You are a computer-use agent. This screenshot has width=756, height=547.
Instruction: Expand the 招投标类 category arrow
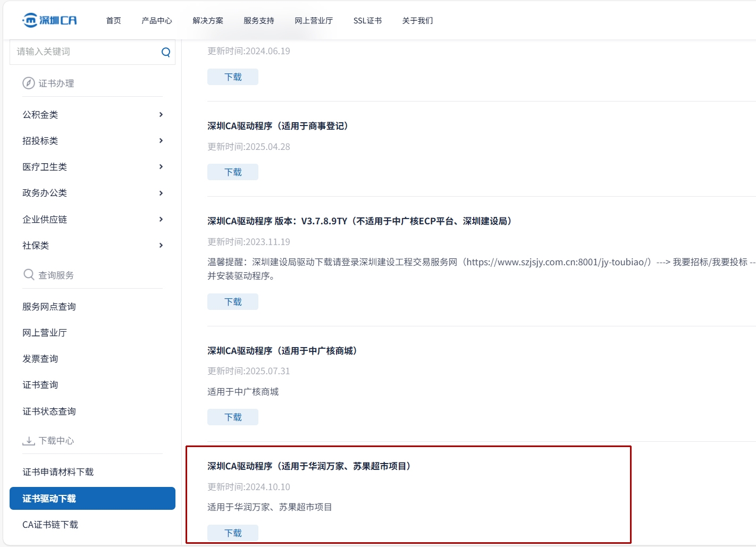(x=161, y=141)
